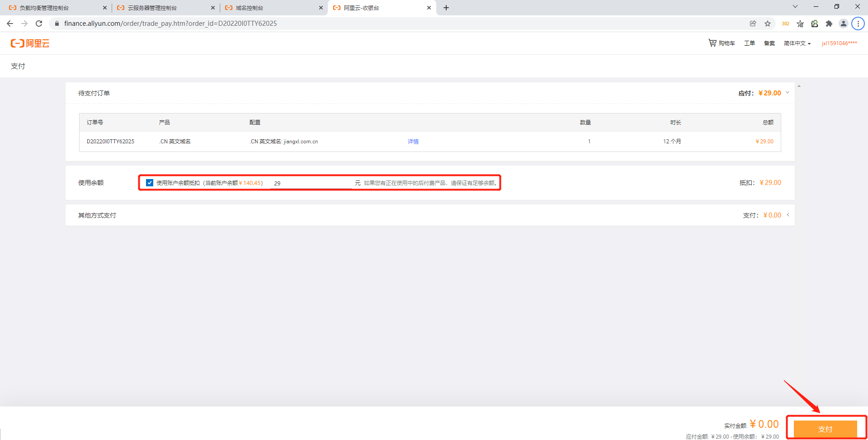This screenshot has height=440, width=868.
Task: Click the 订单号 column header
Action: [x=95, y=123]
